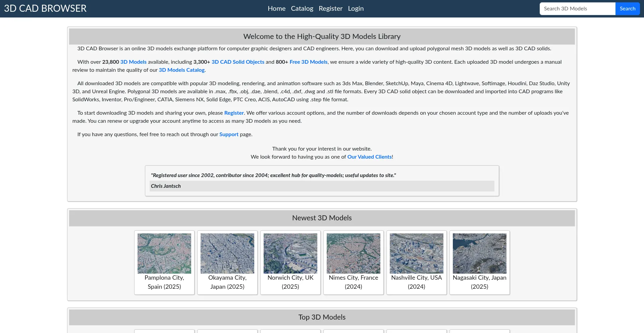Follow the Our Valued Clients link
Viewport: 644px width, 333px height.
(x=369, y=157)
